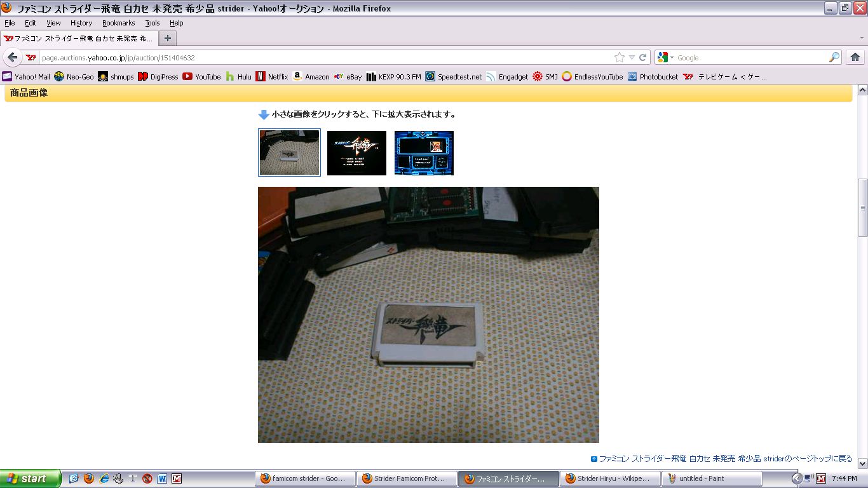Go to the Firefox Home page icon
Screen dimensions: 868x488
tap(855, 57)
